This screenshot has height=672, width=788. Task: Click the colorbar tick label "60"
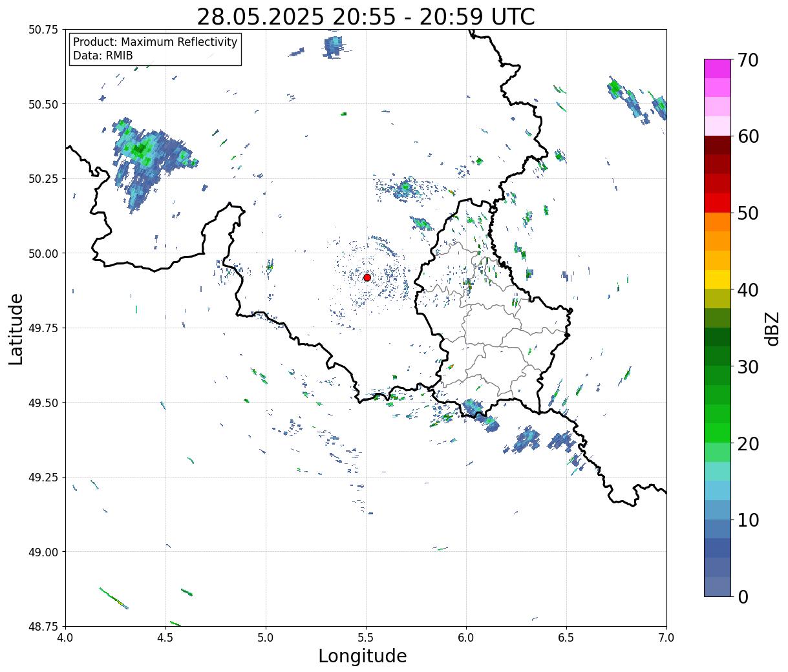[747, 136]
